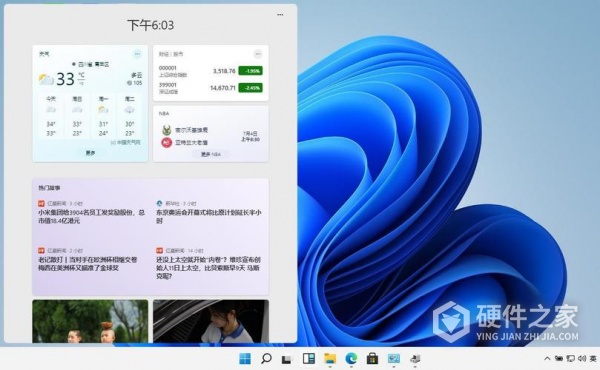Viewport: 600px width, 370px height.
Task: Click the battery icon in system tray
Action: (x=559, y=358)
